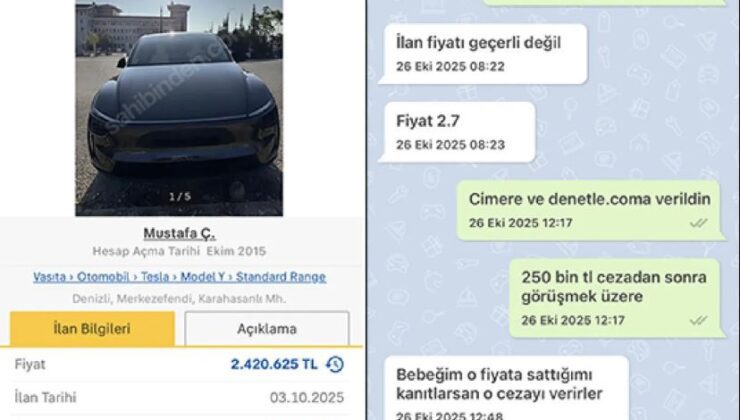Open the Tesla breadcrumb link
The image size is (740, 420).
point(155,277)
